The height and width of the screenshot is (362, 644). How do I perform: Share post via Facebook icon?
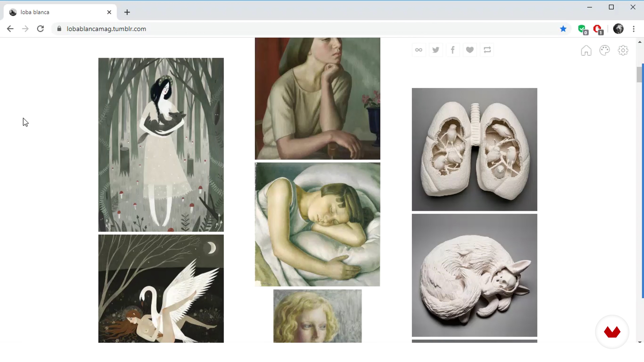[x=453, y=50]
